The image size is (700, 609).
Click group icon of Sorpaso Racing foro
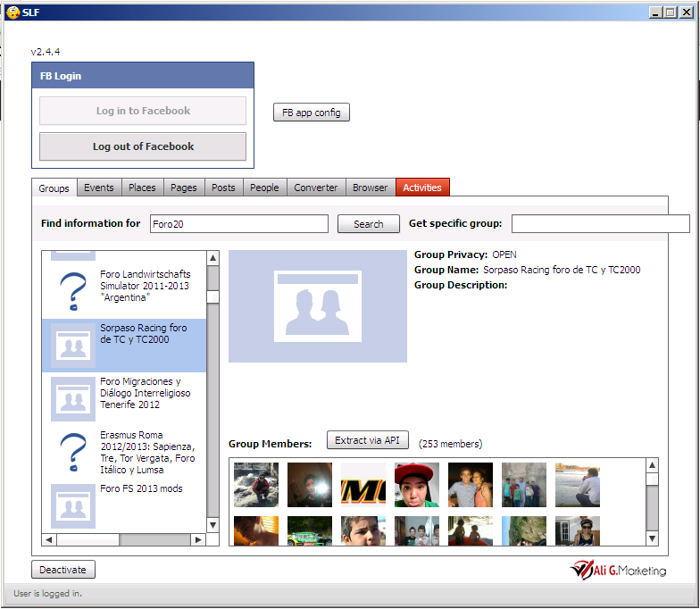73,346
